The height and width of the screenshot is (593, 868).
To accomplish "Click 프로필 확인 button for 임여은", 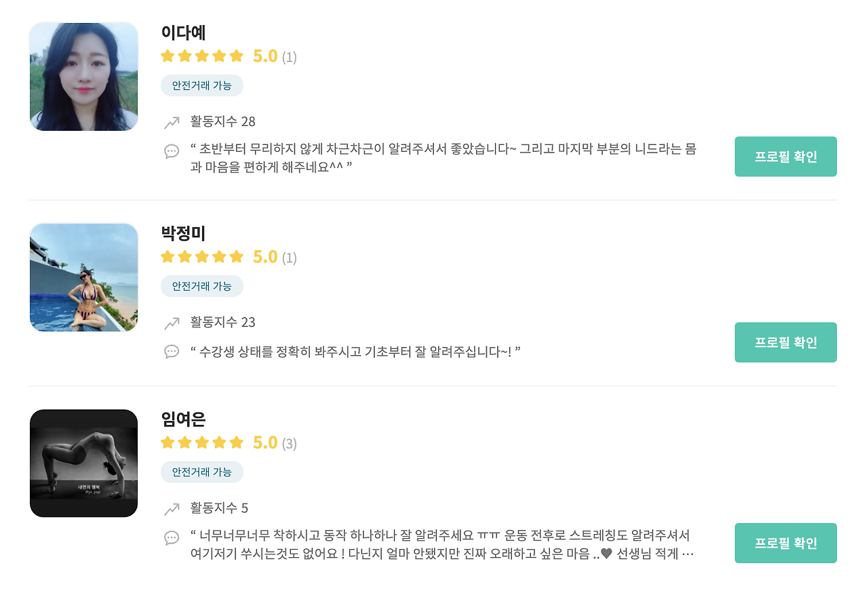I will coord(785,543).
